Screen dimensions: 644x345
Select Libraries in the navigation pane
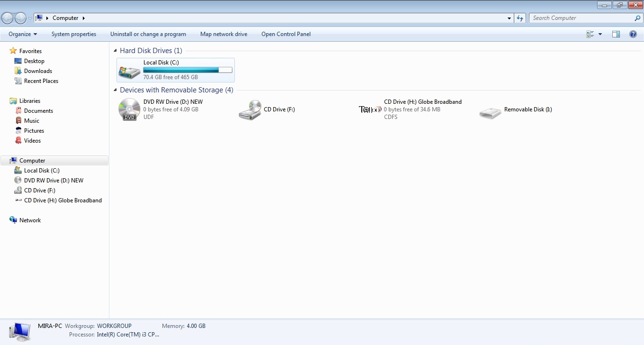click(x=30, y=101)
